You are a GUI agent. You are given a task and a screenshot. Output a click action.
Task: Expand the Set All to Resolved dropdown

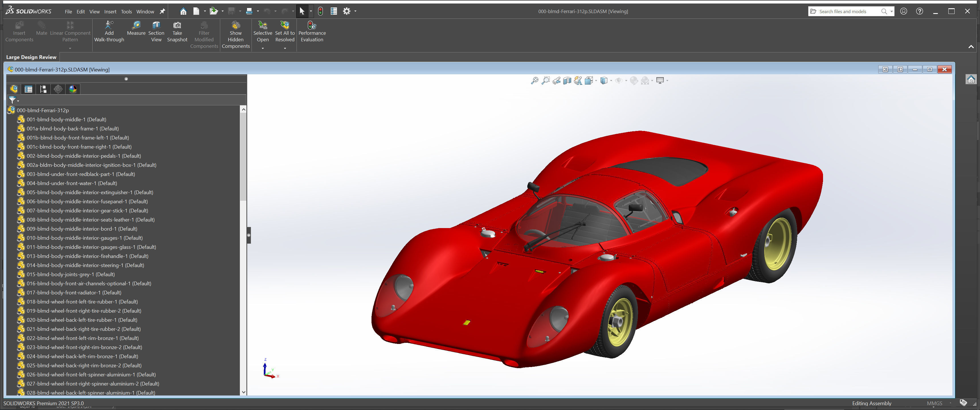pos(285,48)
